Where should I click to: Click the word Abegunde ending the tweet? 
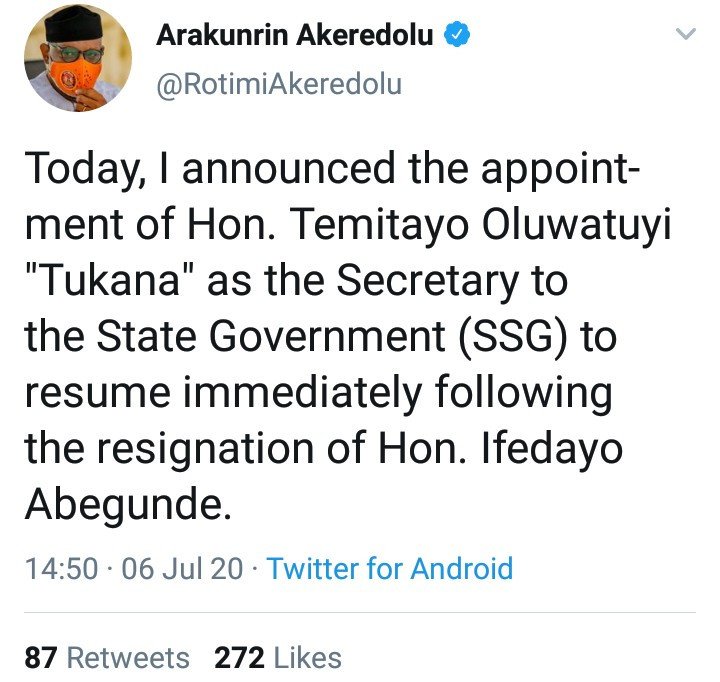(x=128, y=504)
